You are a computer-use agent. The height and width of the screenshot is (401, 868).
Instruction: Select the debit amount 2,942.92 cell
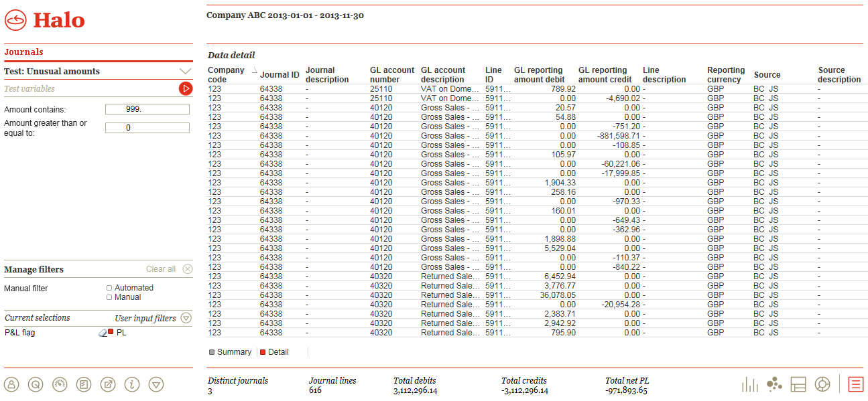[560, 323]
